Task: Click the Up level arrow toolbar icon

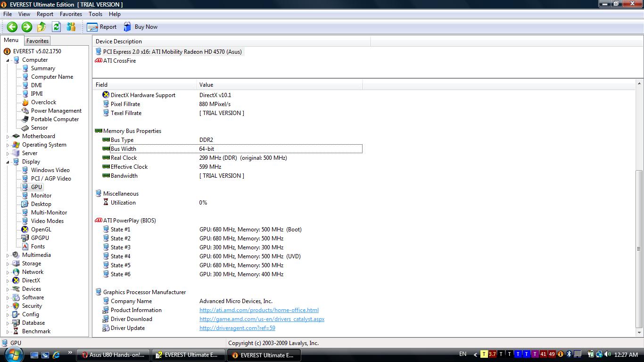Action: coord(41,27)
